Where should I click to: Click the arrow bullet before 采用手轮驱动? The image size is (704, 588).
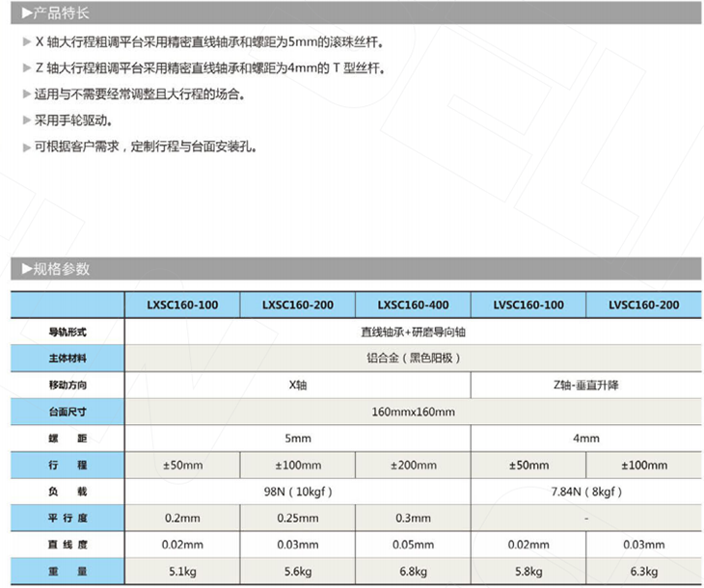(26, 121)
